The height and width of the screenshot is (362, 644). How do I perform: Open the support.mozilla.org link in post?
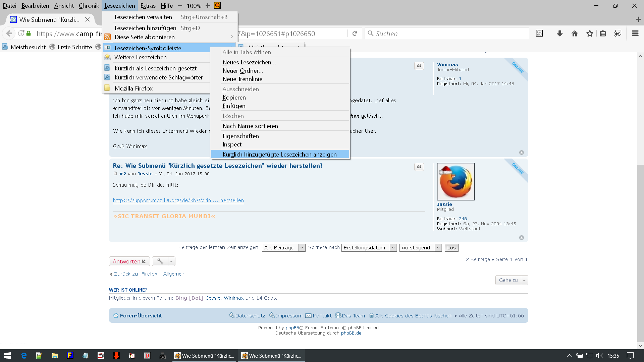point(178,200)
